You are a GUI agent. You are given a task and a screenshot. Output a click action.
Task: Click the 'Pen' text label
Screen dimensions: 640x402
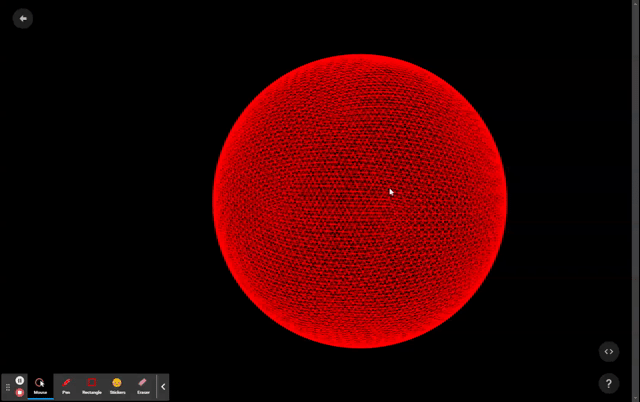pyautogui.click(x=66, y=393)
